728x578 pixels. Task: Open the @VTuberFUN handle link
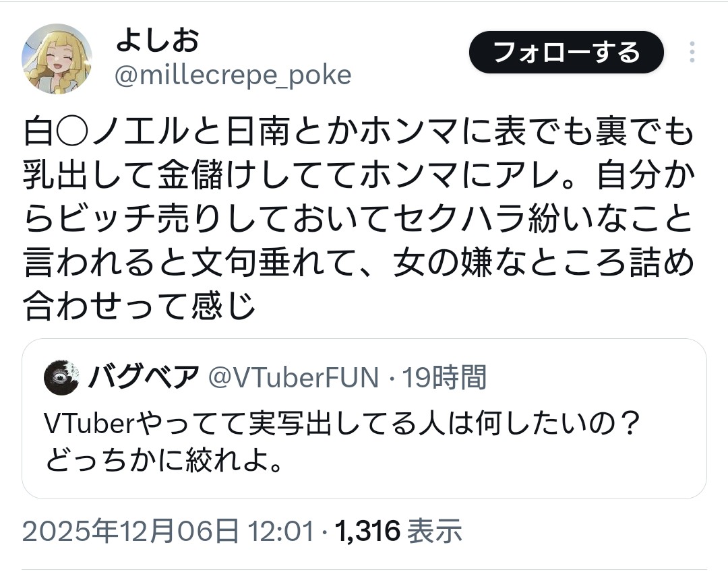pos(293,378)
